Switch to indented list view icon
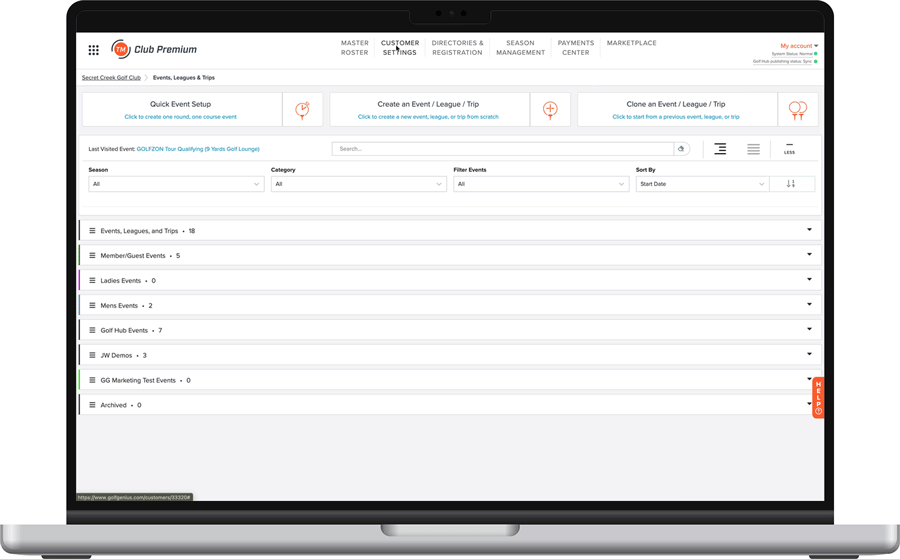The width and height of the screenshot is (900, 559). point(720,149)
